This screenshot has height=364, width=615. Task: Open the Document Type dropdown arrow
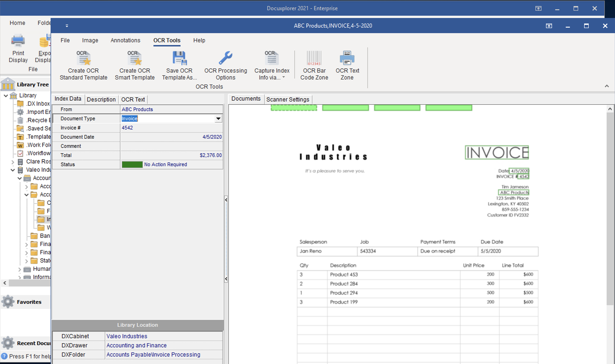tap(218, 119)
